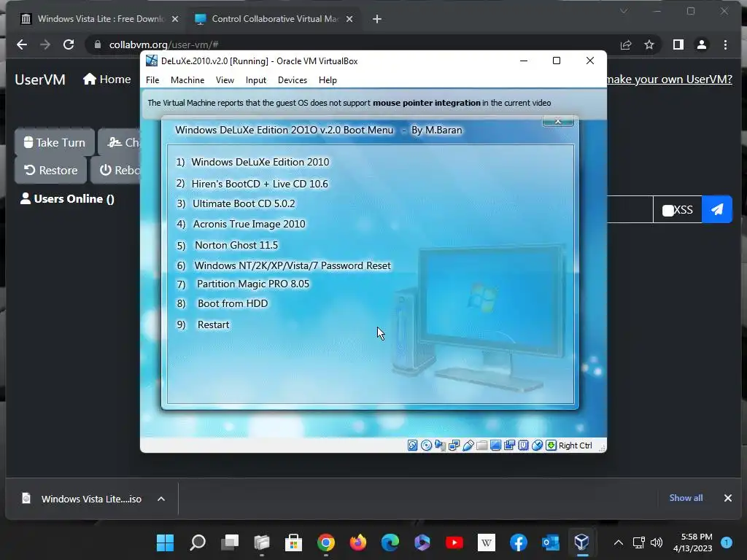Select Norton Ghost 11.5 option
The width and height of the screenshot is (747, 560).
point(228,245)
